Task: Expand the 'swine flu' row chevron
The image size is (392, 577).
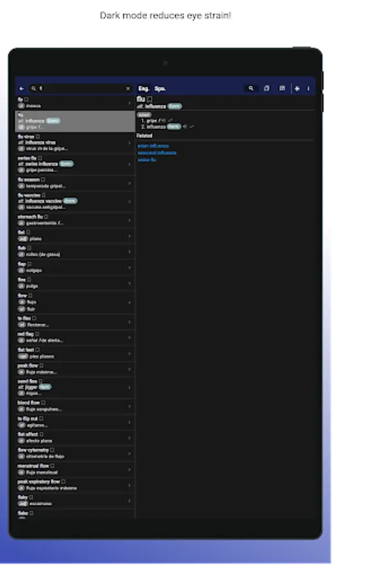Action: click(x=129, y=164)
